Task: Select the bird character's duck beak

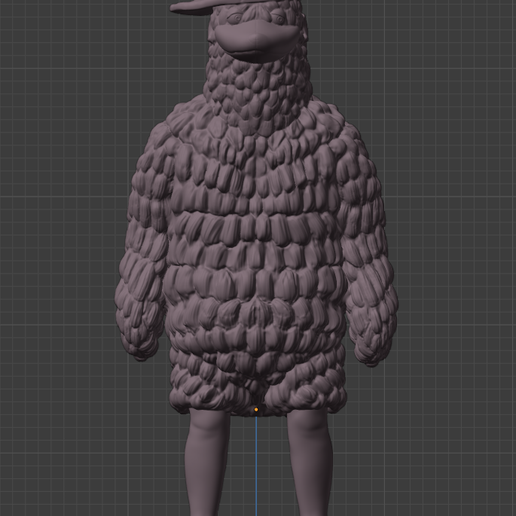Action: click(256, 42)
